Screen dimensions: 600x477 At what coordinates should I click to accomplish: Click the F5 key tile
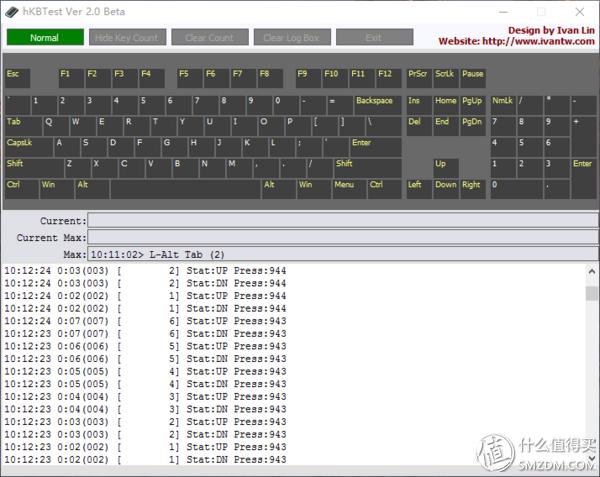190,78
